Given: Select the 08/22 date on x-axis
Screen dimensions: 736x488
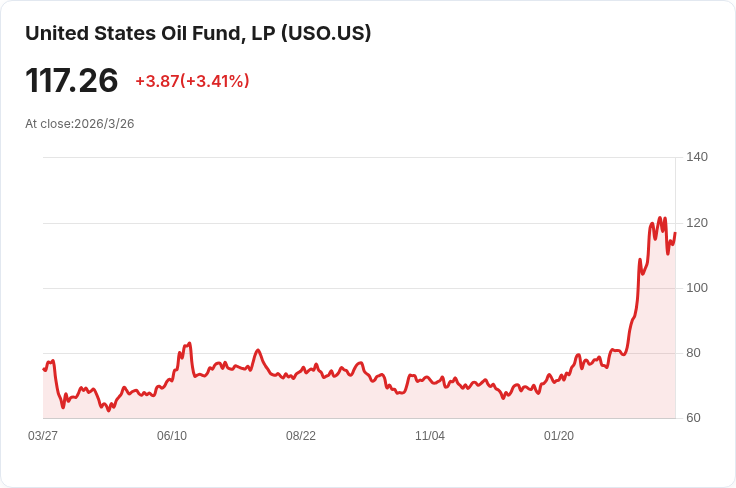Looking at the screenshot, I should click(x=301, y=436).
